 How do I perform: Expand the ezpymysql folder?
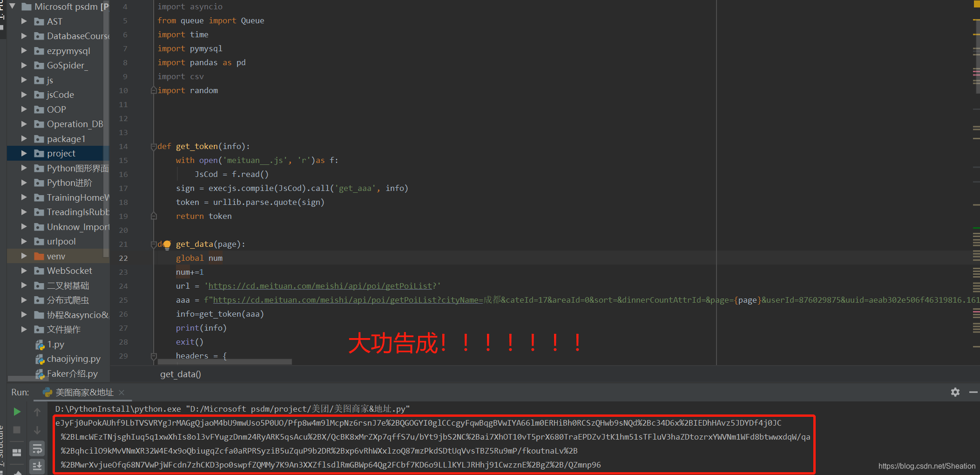click(x=24, y=51)
